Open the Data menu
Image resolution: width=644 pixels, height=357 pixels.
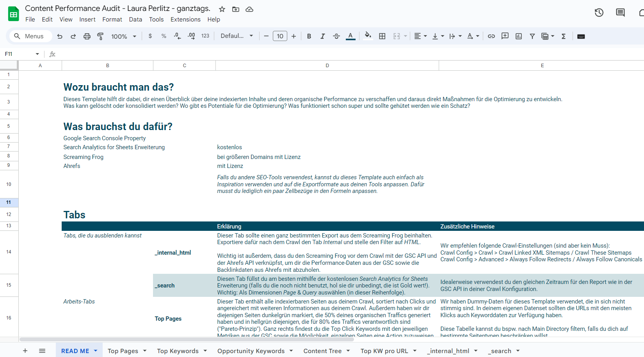tap(135, 20)
